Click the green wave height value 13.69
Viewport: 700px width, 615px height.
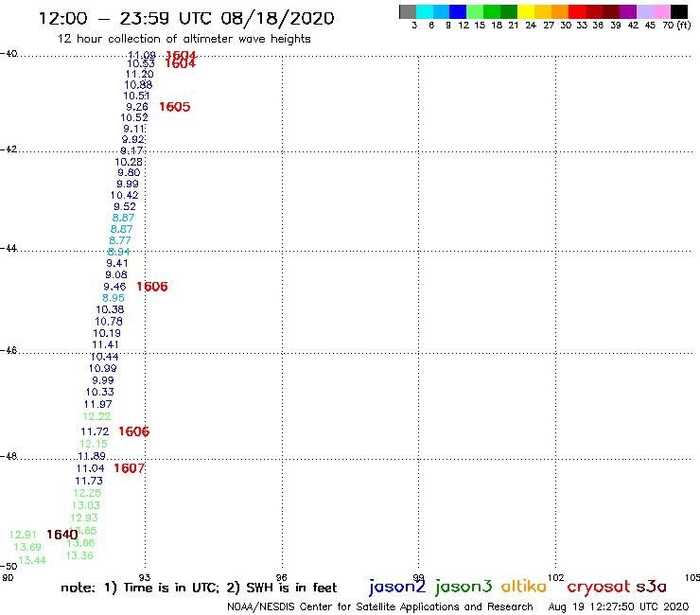click(x=27, y=547)
